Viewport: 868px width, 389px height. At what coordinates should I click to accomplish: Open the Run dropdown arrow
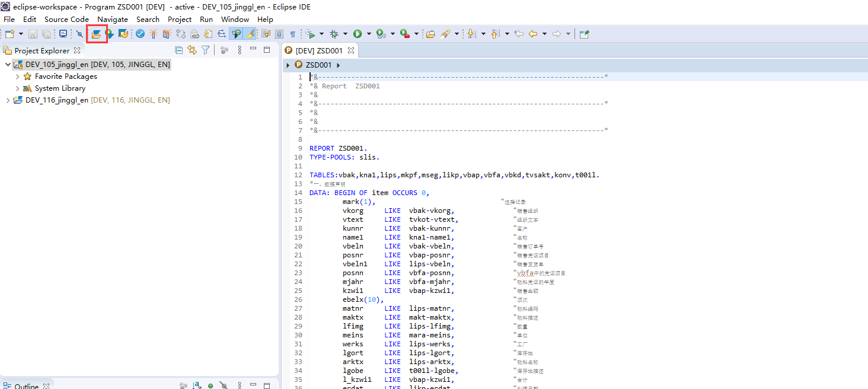pyautogui.click(x=369, y=34)
